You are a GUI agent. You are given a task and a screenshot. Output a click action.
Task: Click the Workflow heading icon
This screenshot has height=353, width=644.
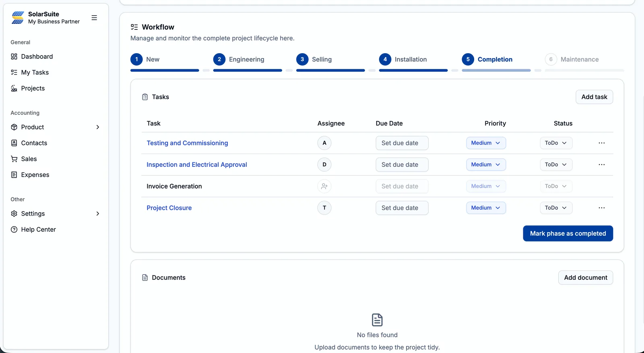pyautogui.click(x=134, y=27)
